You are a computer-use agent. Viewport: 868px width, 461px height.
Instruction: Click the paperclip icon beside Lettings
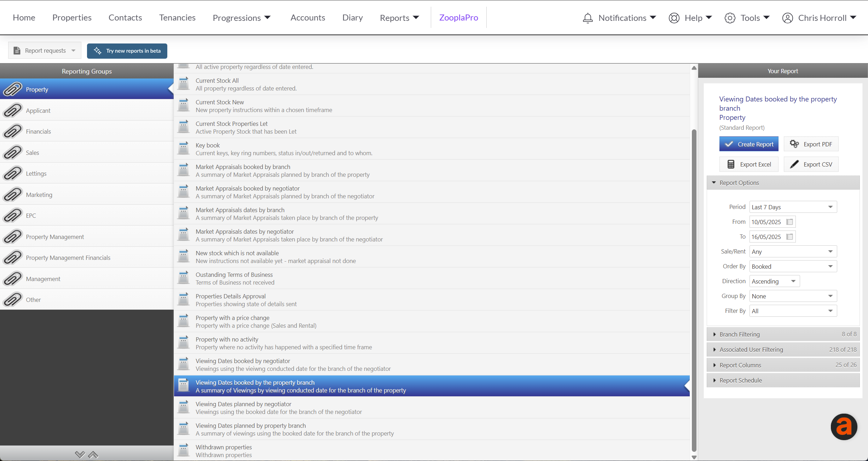[x=13, y=173]
